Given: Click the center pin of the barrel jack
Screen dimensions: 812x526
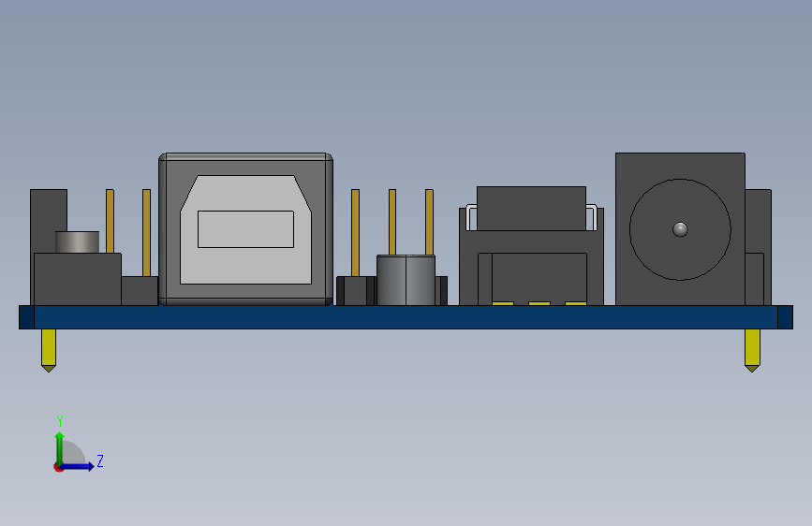Looking at the screenshot, I should [x=680, y=228].
